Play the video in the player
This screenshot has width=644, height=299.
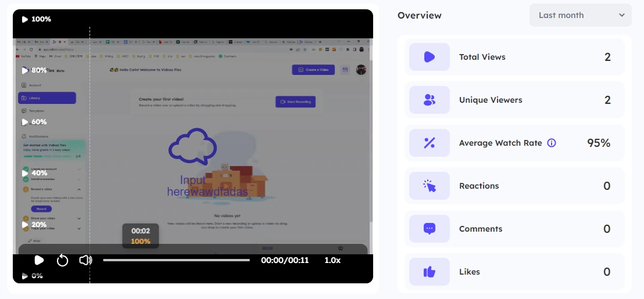39,260
